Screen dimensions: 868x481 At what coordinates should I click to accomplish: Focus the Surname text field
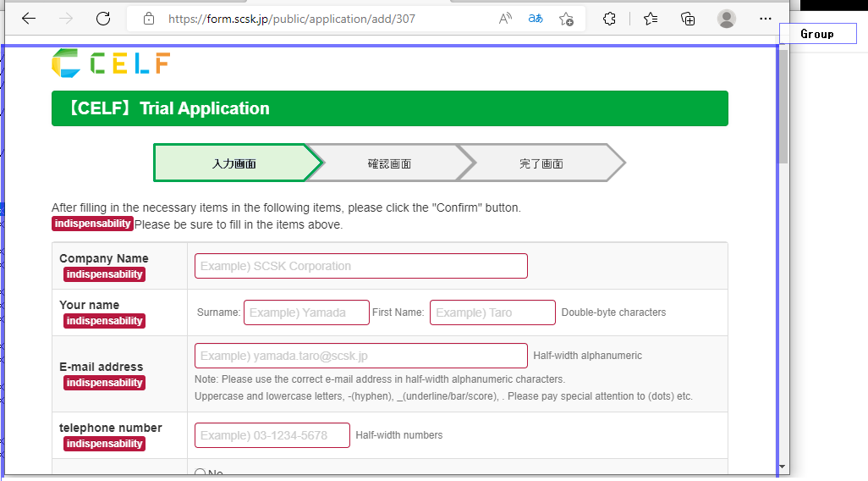(306, 312)
